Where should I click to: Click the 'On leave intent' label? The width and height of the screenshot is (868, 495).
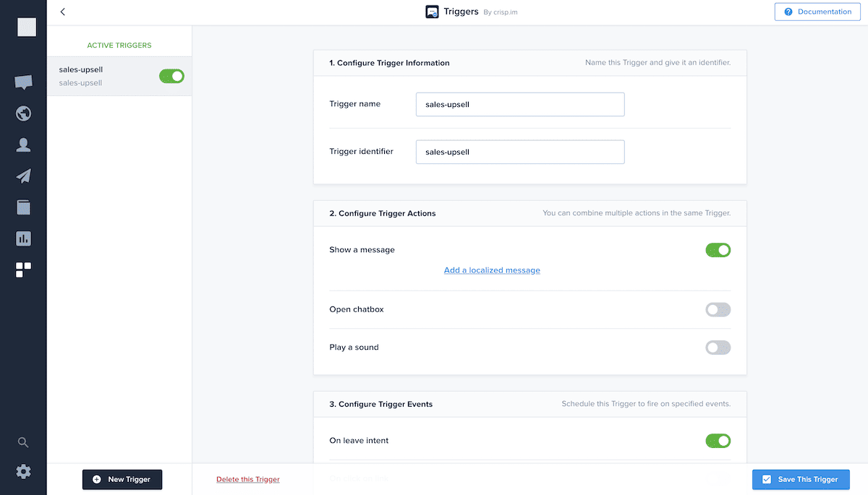click(x=359, y=441)
